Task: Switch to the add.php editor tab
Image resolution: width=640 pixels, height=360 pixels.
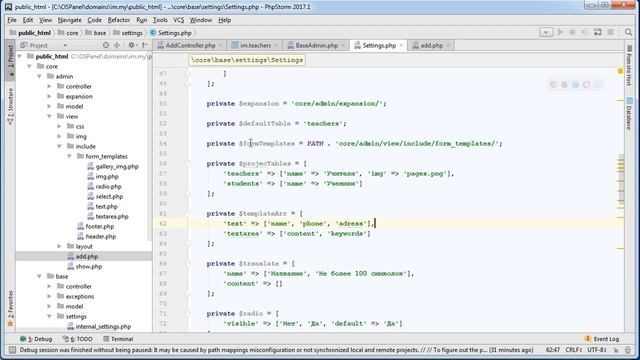Action: [x=431, y=45]
